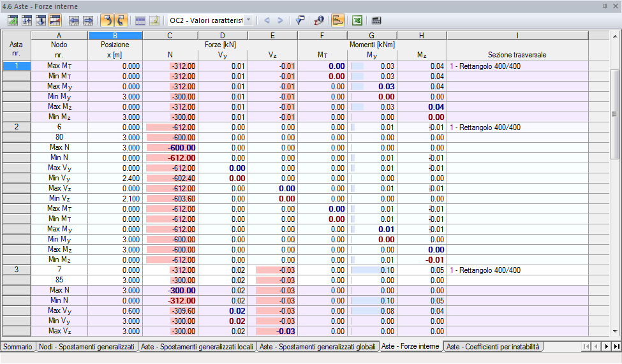Click the info pick toolbar icon
Viewport: 622px width, 364px height.
pyautogui.click(x=318, y=20)
